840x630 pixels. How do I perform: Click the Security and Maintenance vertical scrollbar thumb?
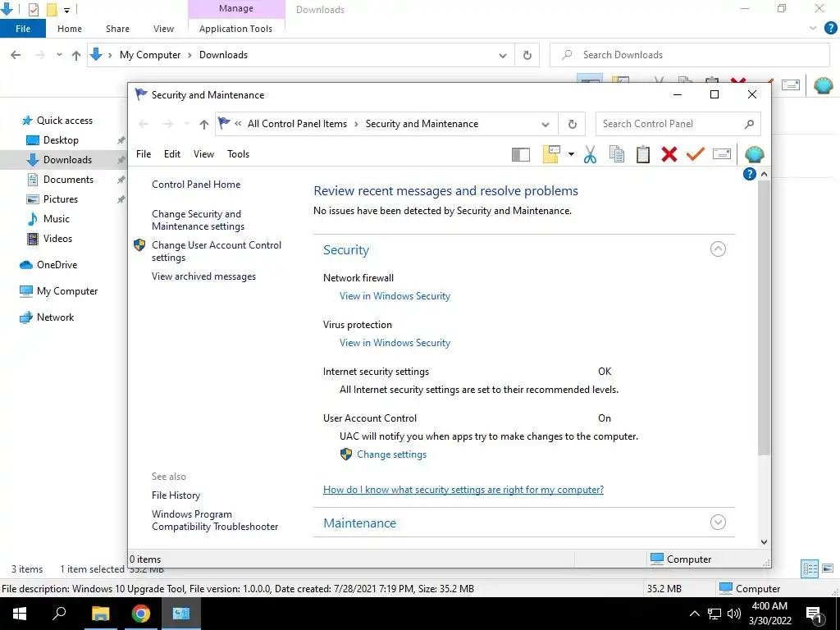pos(764,318)
